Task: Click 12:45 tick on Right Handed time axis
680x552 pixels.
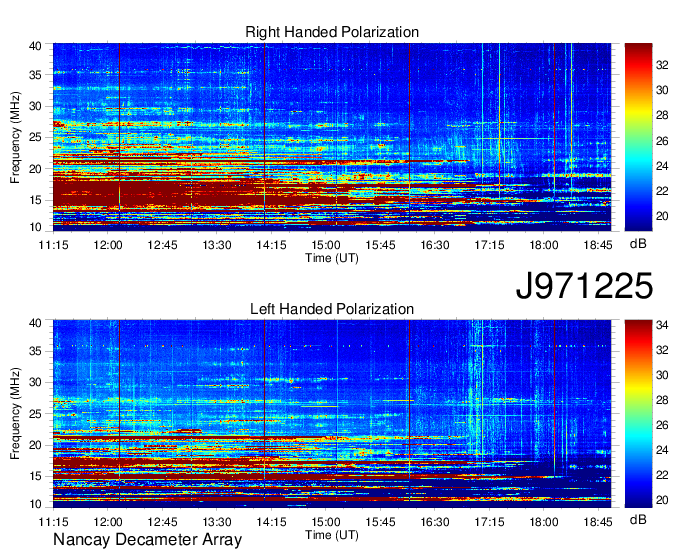Action: click(162, 245)
